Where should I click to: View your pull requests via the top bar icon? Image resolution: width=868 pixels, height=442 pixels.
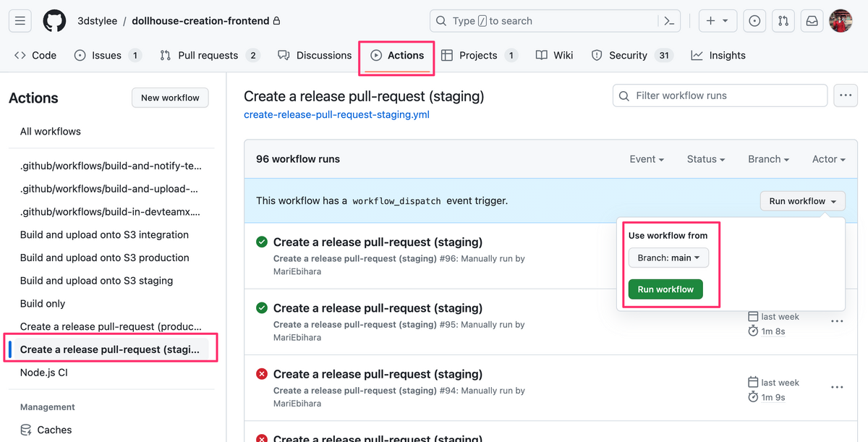pos(783,20)
